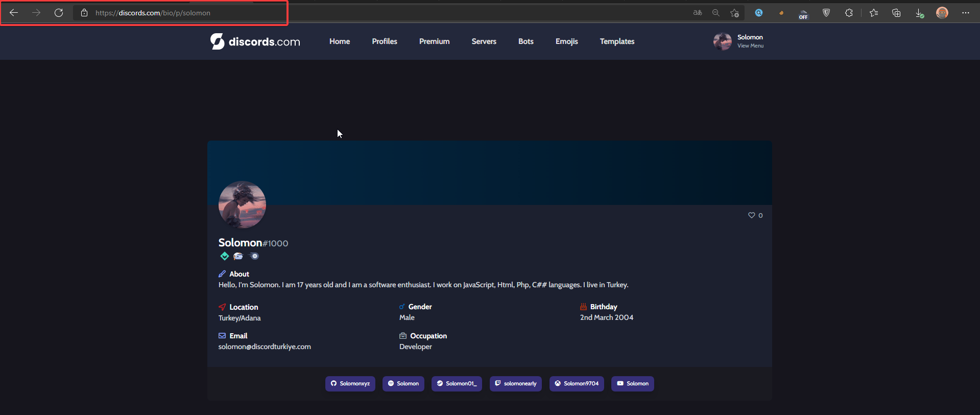Viewport: 980px width, 415px height.
Task: Click the Email envelope icon
Action: click(x=222, y=336)
